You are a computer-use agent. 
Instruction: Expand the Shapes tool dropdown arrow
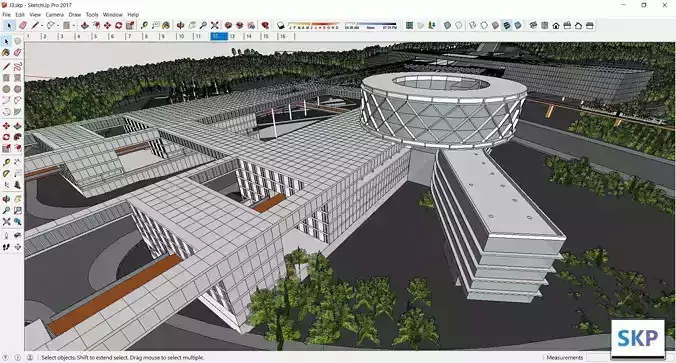(73, 26)
